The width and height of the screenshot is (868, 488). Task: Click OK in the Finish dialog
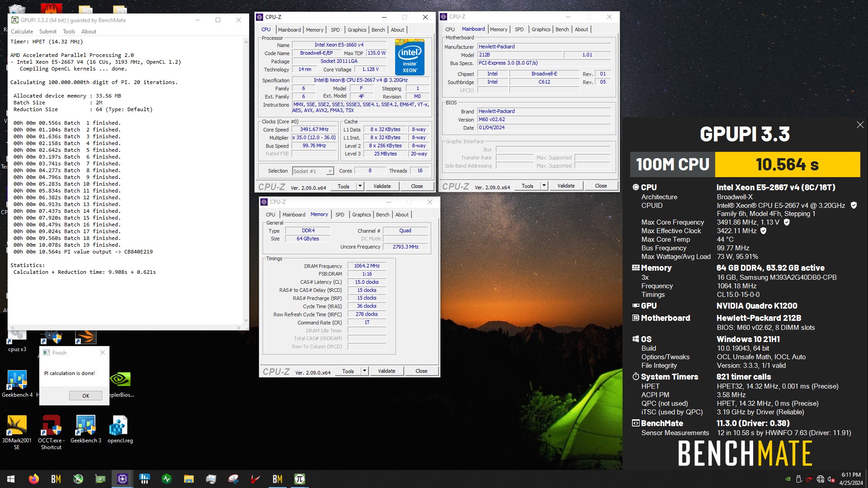click(x=85, y=396)
